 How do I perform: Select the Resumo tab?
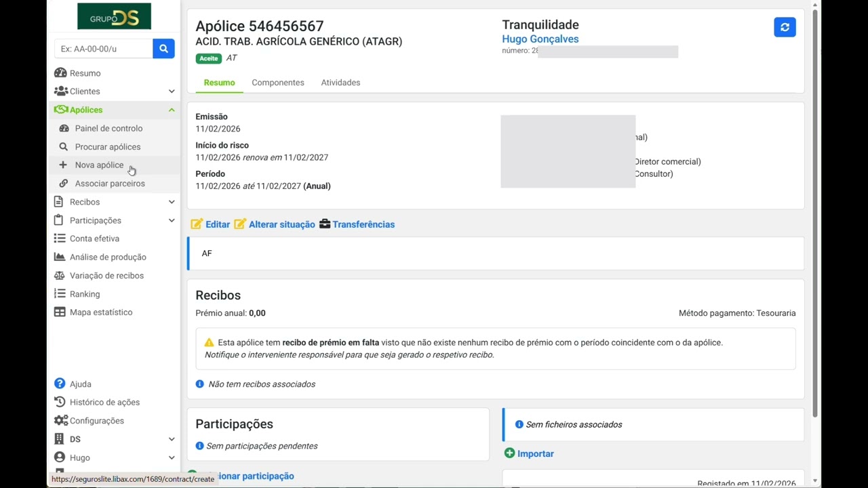[219, 83]
